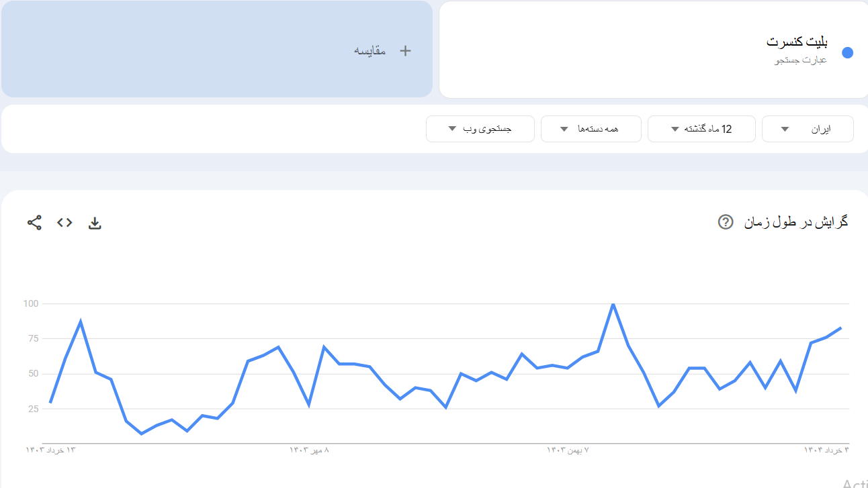Open help icon beside گرایش در طول زمان

point(725,222)
